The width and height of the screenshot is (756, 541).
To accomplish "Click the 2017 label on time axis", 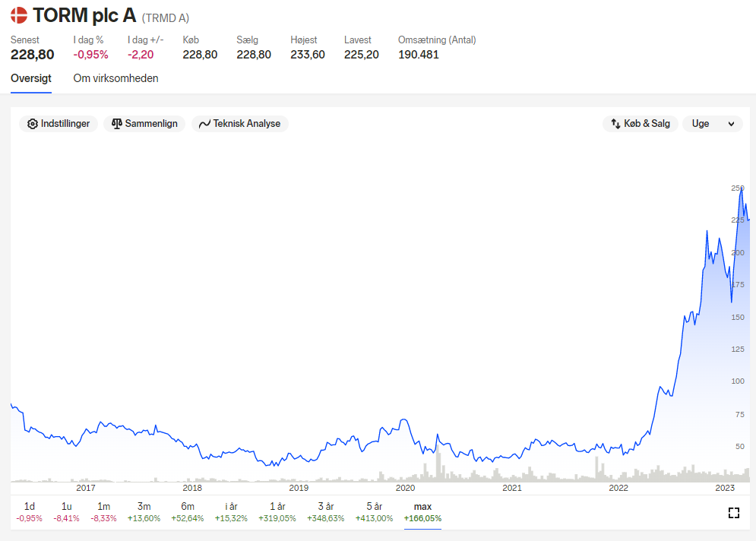I will (x=86, y=488).
